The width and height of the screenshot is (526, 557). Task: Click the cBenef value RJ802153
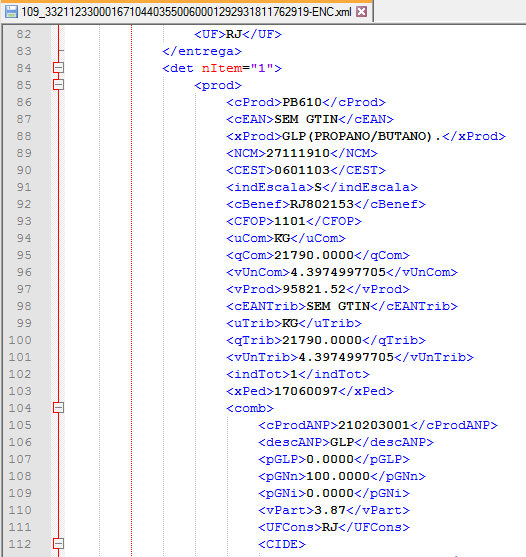click(322, 204)
